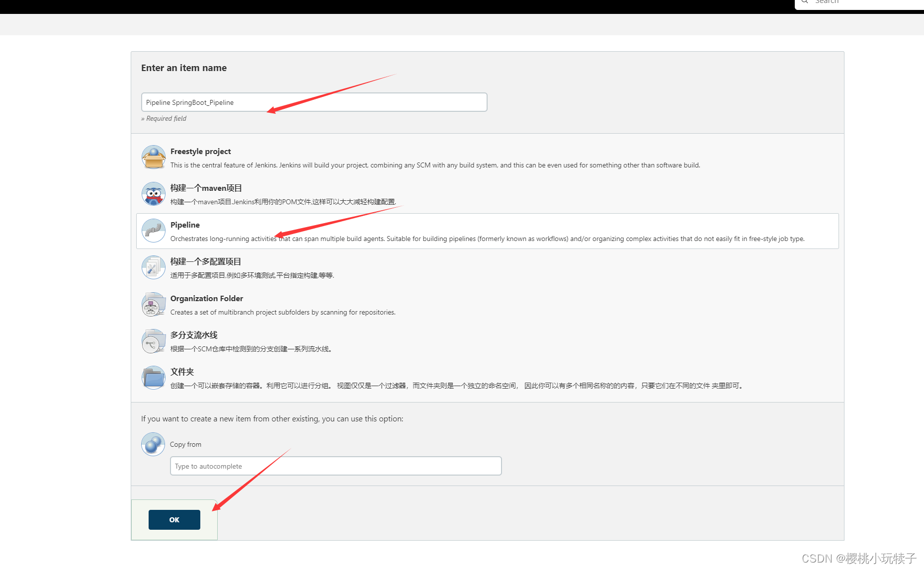
Task: Click the search magnifier icon
Action: pos(805,1)
